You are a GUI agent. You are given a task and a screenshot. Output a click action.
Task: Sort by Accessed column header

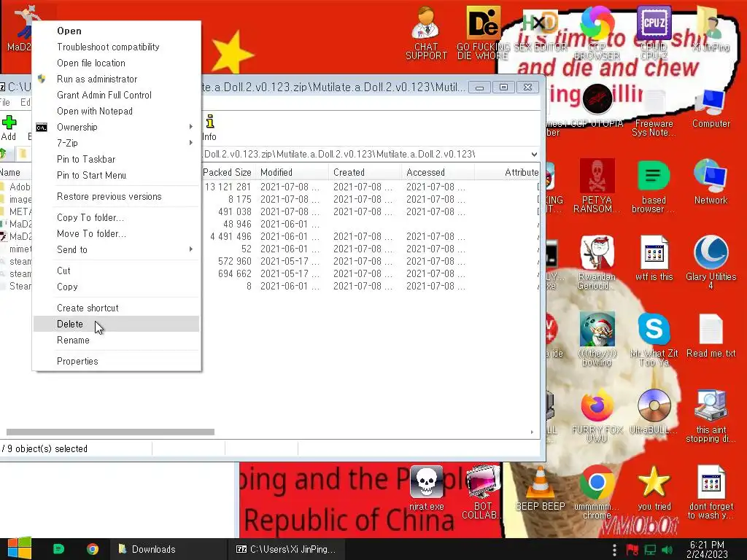coord(438,172)
